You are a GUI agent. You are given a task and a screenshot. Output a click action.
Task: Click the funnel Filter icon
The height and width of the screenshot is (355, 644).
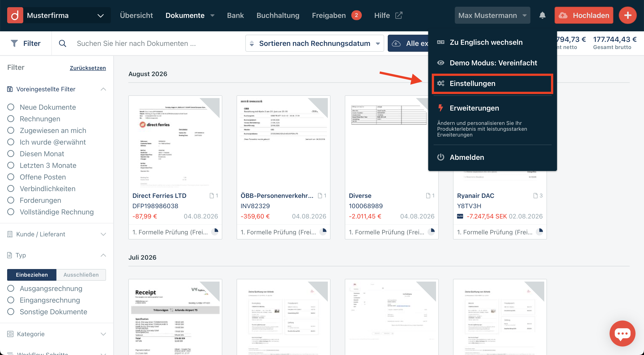[x=14, y=43]
